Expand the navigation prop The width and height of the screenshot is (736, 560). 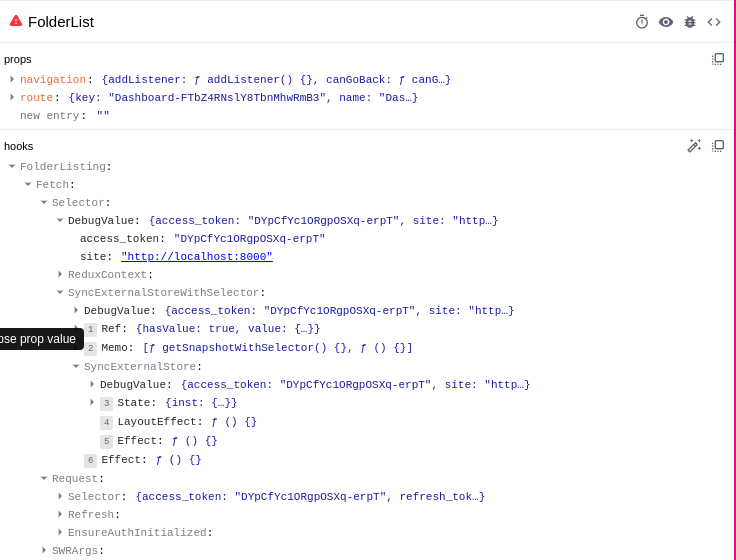point(12,79)
